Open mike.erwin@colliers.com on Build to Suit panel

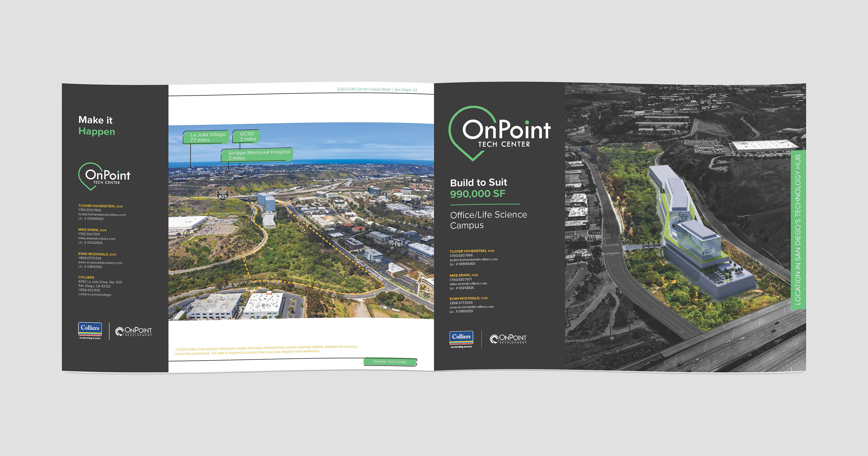point(468,284)
